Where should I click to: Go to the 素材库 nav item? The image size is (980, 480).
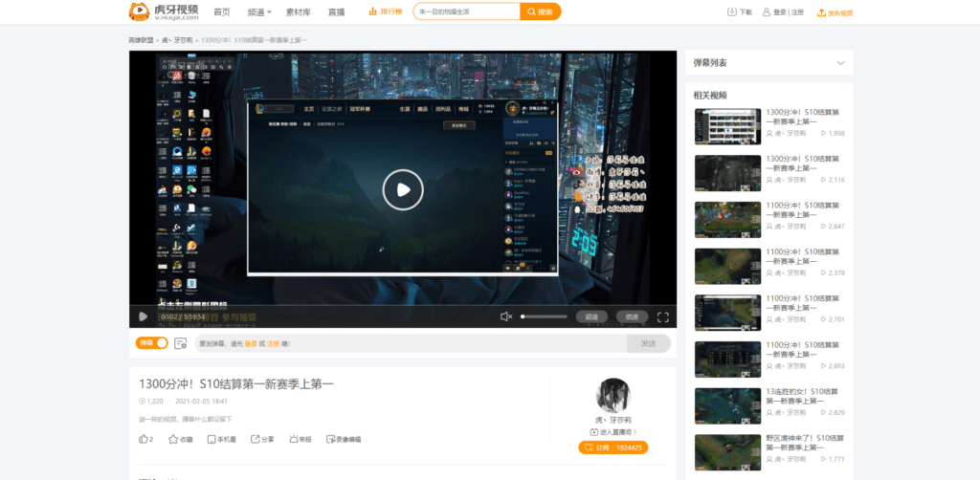pos(299,11)
